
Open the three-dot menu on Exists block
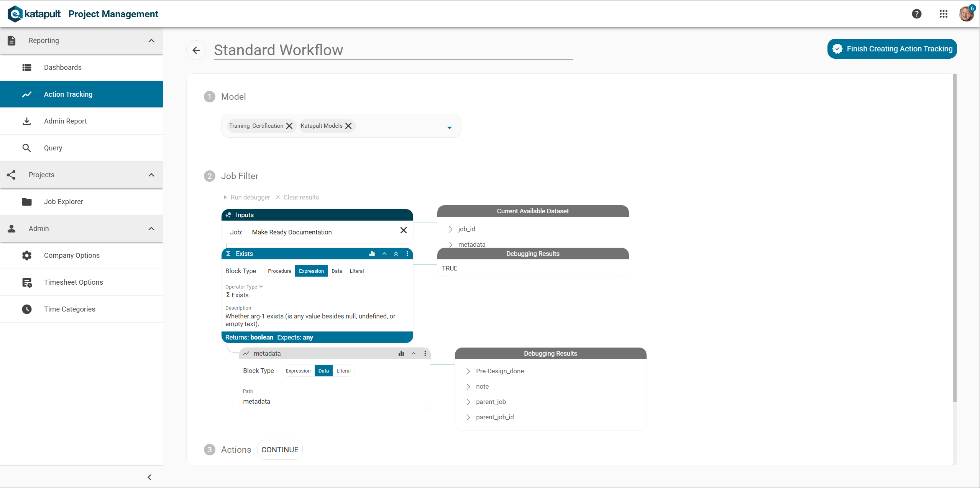click(x=407, y=254)
